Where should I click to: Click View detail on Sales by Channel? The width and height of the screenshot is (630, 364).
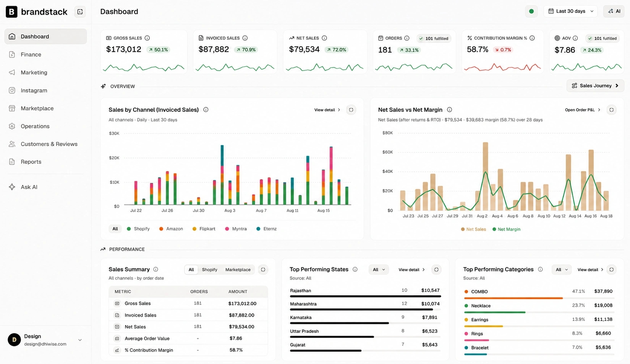(x=327, y=110)
